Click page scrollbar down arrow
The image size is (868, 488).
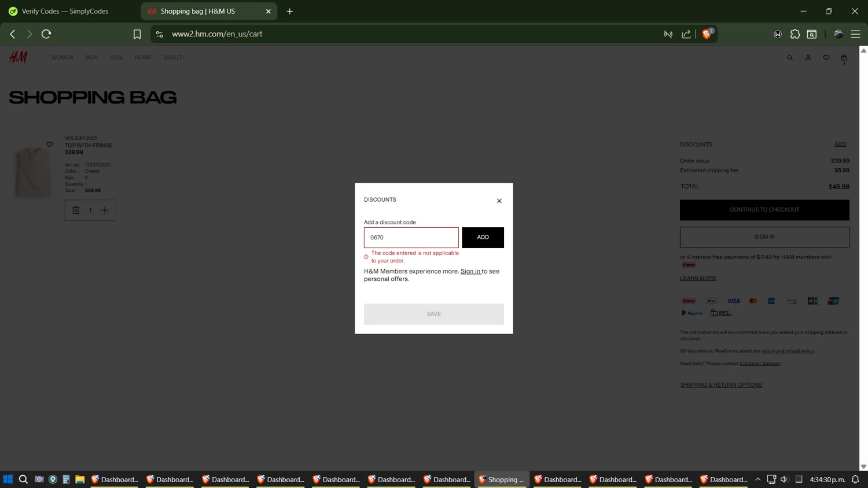[863, 467]
